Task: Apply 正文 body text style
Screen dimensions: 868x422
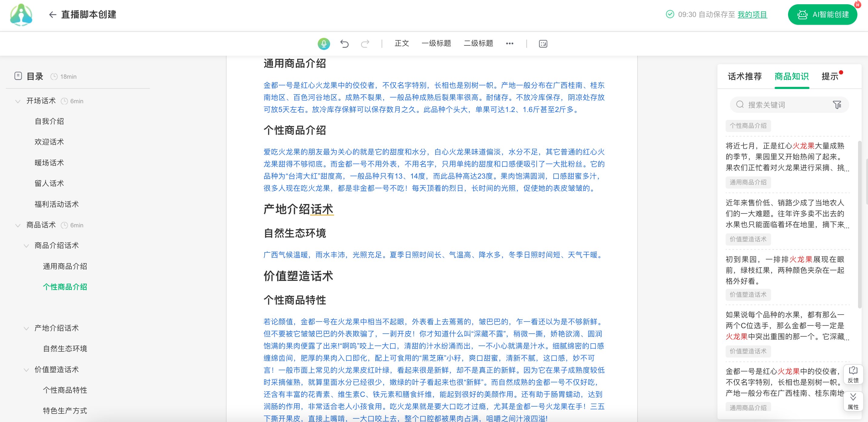Action: point(402,43)
